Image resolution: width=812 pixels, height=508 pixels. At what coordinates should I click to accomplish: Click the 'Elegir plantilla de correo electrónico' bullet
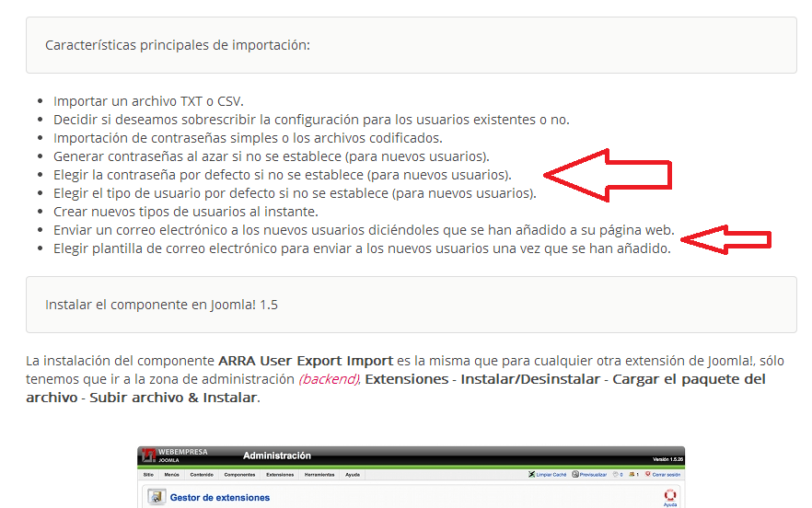pos(362,248)
